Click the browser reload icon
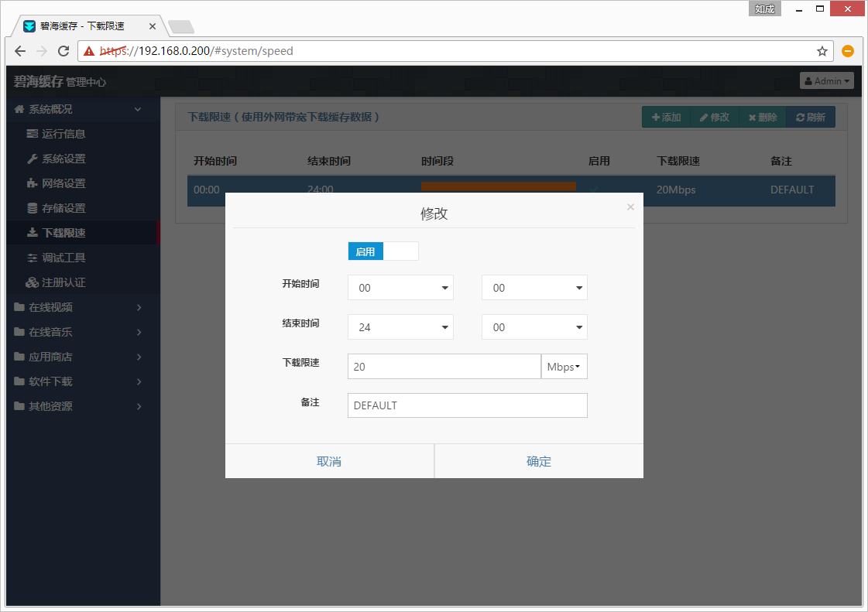This screenshot has width=868, height=612. pyautogui.click(x=63, y=51)
